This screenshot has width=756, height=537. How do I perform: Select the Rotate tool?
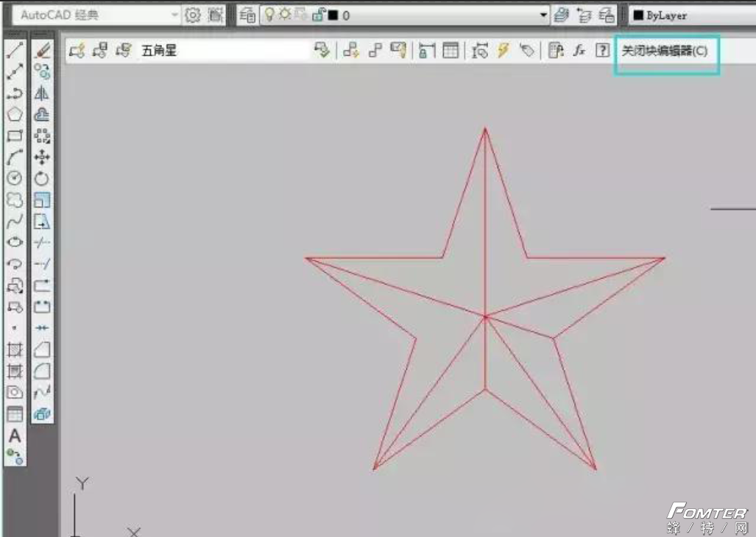pos(42,178)
